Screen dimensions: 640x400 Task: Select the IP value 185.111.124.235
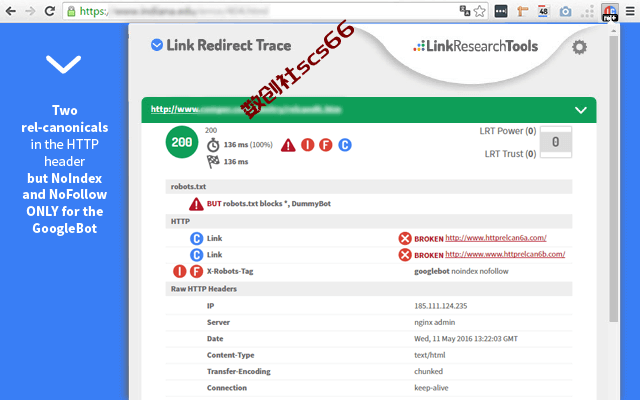pos(440,306)
